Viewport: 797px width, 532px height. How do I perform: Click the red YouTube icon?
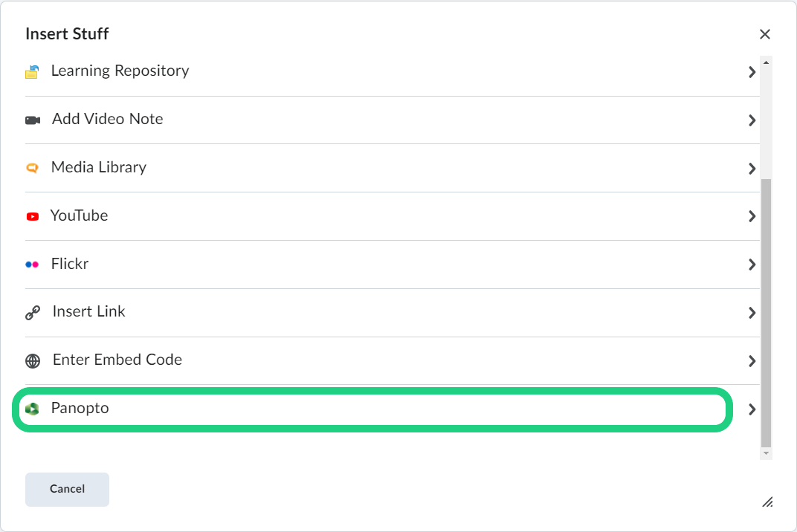pyautogui.click(x=32, y=216)
